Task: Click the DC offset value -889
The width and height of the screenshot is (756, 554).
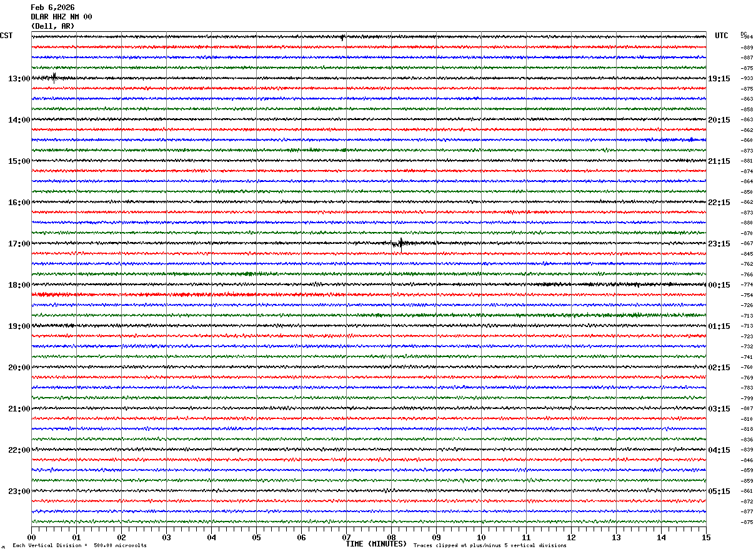Action: click(747, 48)
